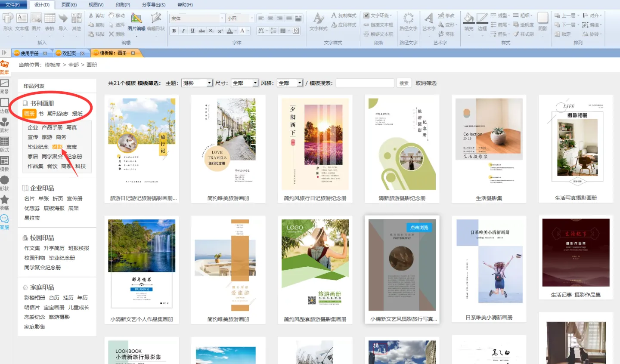Switch to the 使用手册 tab

coord(29,53)
